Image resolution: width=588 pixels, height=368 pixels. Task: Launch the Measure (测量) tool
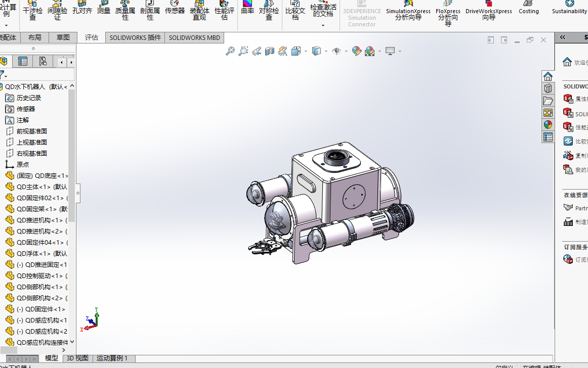tap(104, 8)
